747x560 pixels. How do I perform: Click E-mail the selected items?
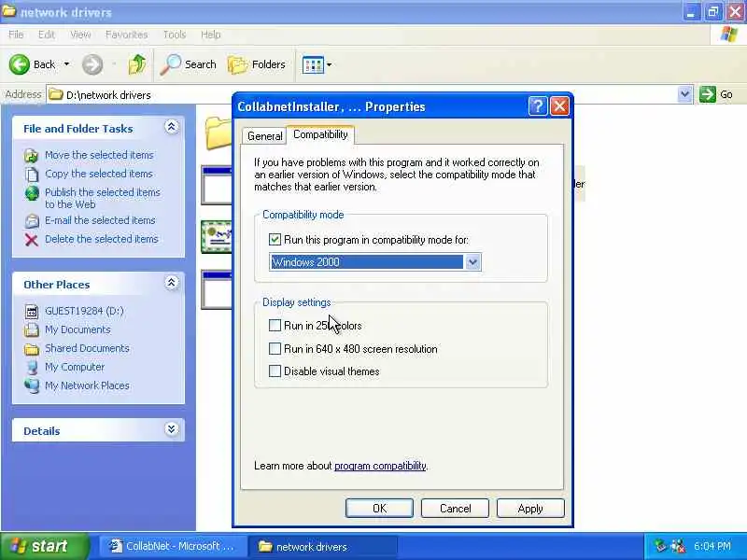click(x=100, y=220)
